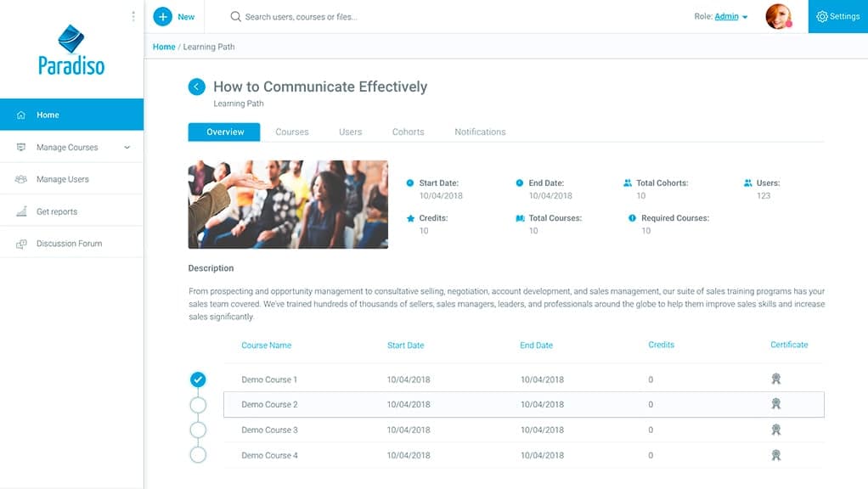868x489 pixels.
Task: Select the circle marker for Demo Course 2
Action: pyautogui.click(x=198, y=405)
